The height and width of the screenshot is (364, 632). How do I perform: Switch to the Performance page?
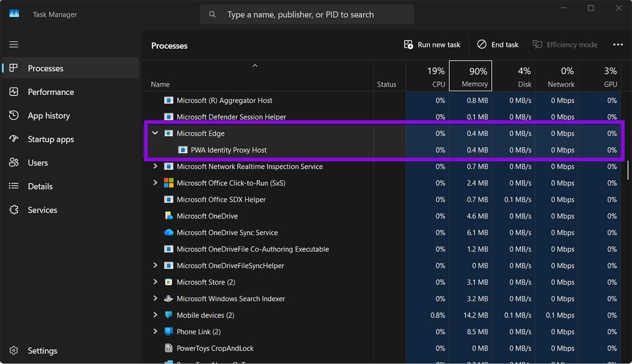click(x=70, y=92)
